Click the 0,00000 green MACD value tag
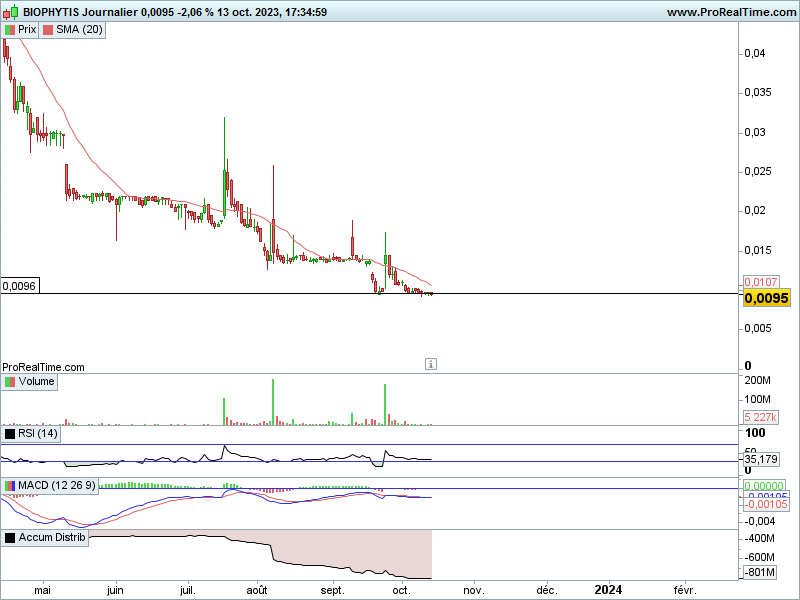 pos(764,486)
